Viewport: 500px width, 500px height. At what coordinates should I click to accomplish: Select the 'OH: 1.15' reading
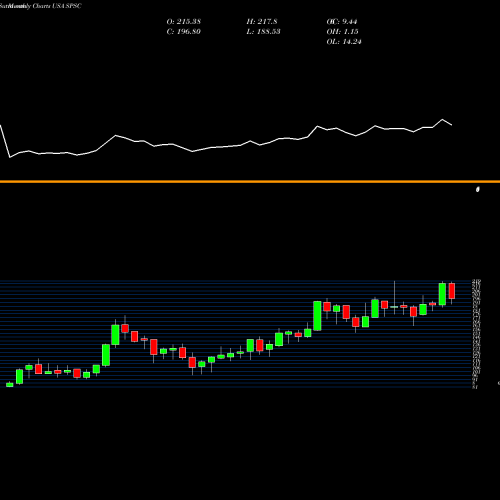[x=342, y=32]
